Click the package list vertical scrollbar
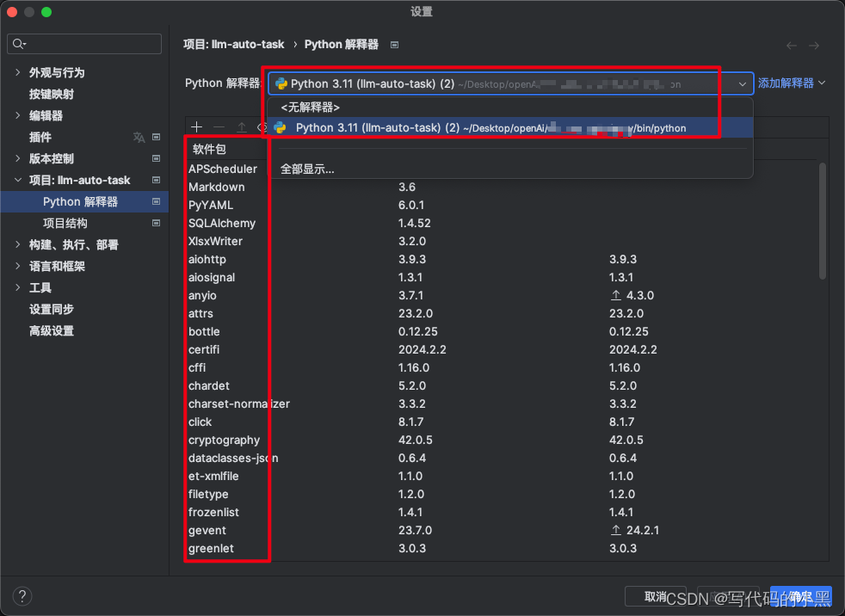845x616 pixels. click(x=822, y=221)
